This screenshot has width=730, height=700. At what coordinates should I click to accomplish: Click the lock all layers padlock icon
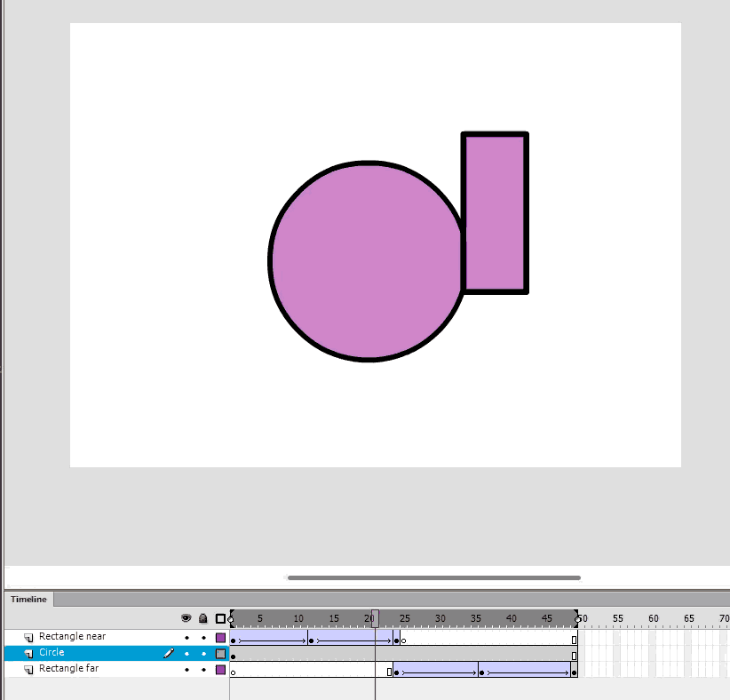pos(203,618)
